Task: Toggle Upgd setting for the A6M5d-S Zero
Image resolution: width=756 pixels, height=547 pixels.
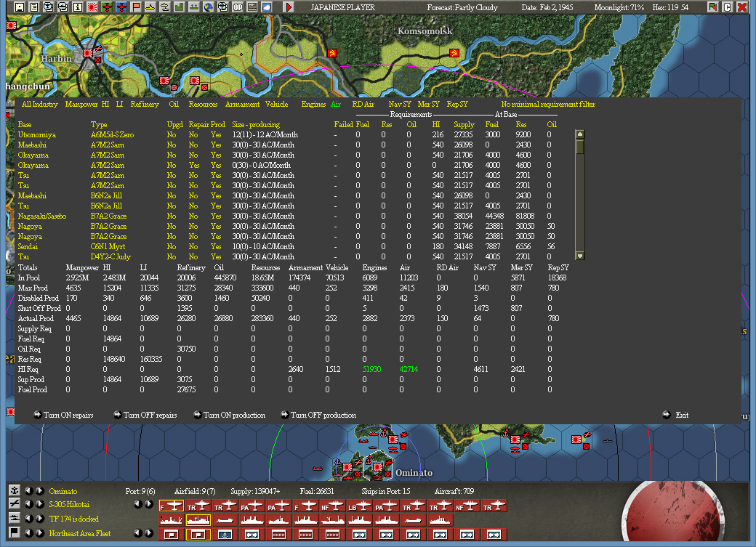Action: pos(171,135)
